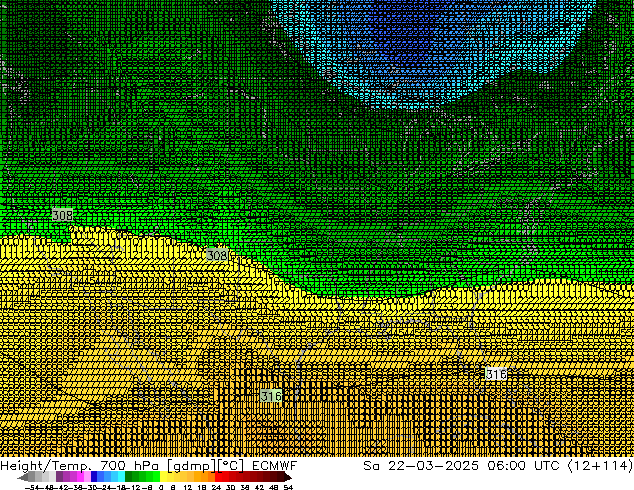Click the left 308 contour label
Screen dimensions: 634x490
(62, 215)
